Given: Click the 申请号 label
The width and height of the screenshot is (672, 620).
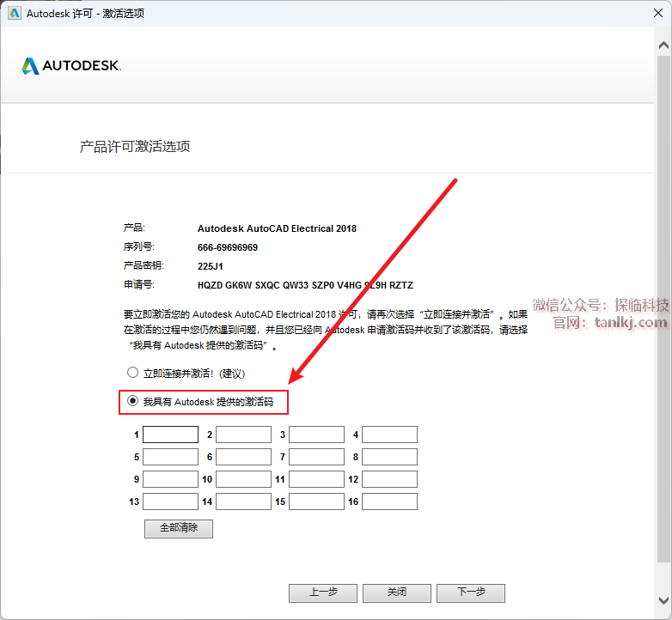Looking at the screenshot, I should (139, 285).
